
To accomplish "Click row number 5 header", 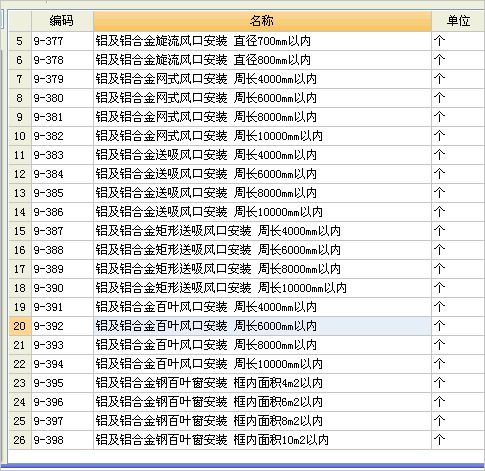I will (x=20, y=41).
